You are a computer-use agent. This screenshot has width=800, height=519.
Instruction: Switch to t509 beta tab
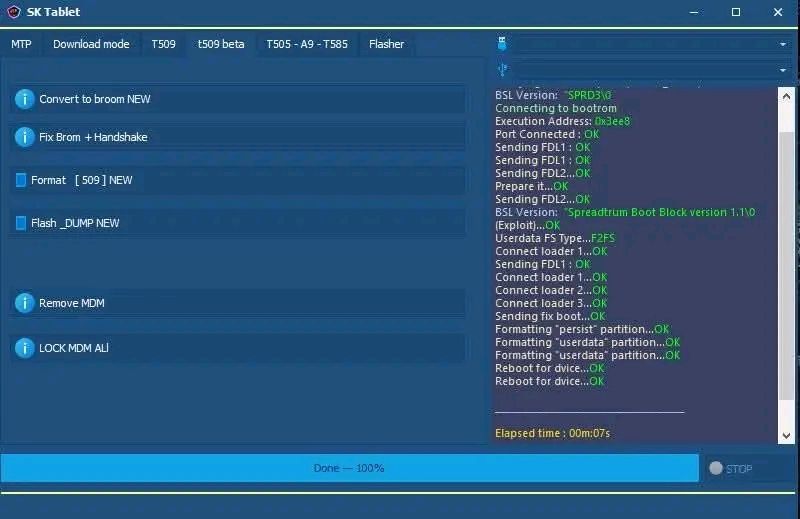(x=221, y=44)
